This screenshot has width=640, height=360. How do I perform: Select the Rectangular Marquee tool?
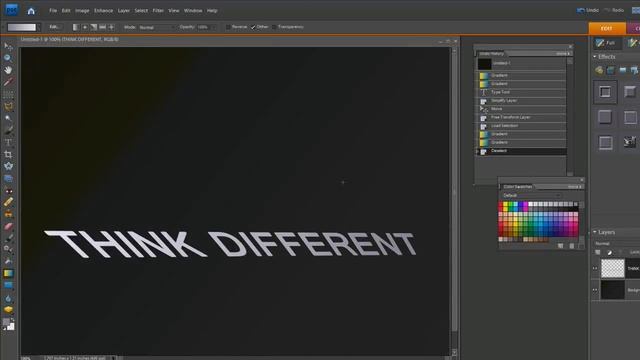click(8, 94)
